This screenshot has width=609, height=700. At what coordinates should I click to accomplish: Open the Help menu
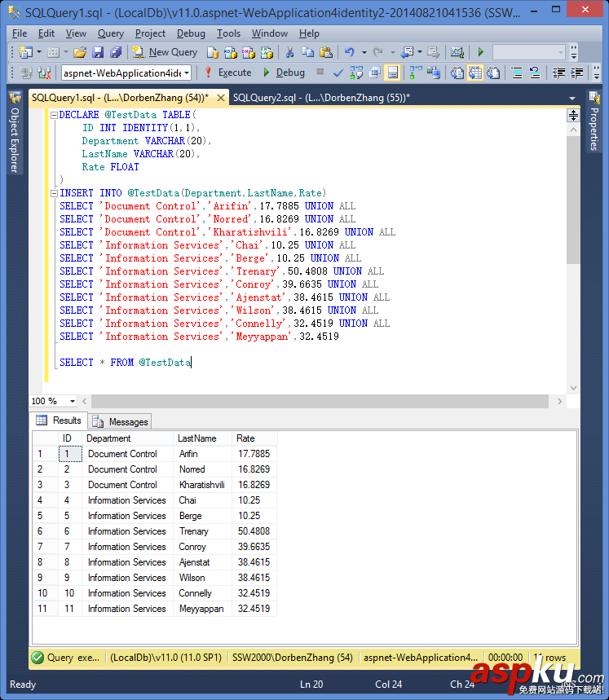click(x=309, y=33)
